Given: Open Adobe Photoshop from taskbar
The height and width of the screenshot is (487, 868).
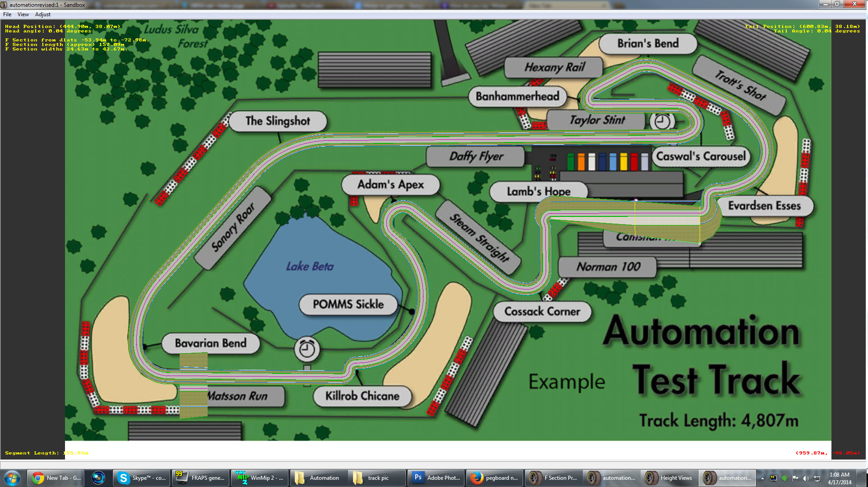Looking at the screenshot, I should pos(436,478).
